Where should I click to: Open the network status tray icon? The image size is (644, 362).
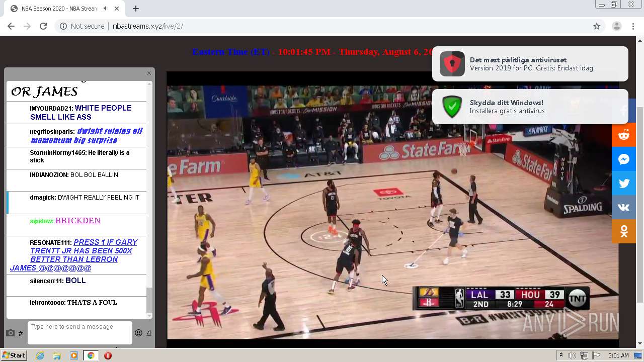click(584, 355)
